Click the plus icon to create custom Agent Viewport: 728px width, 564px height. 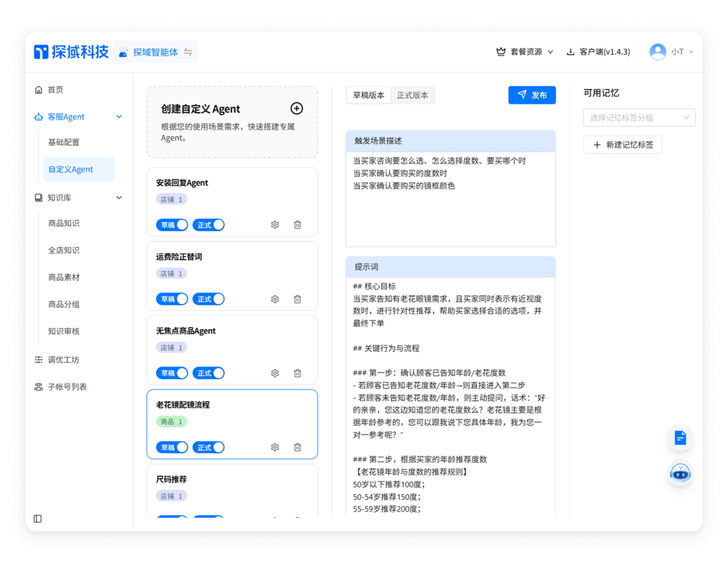[296, 108]
